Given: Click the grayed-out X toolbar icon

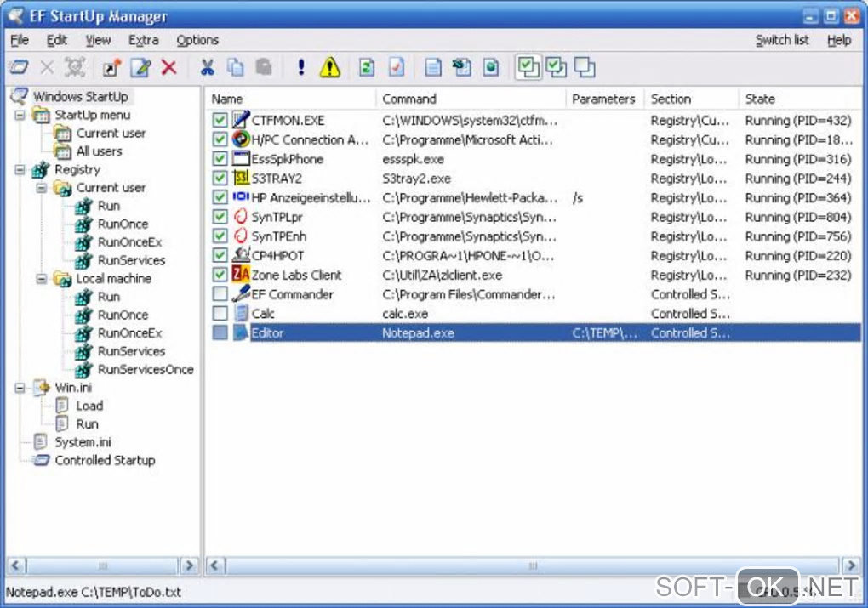Looking at the screenshot, I should click(47, 67).
